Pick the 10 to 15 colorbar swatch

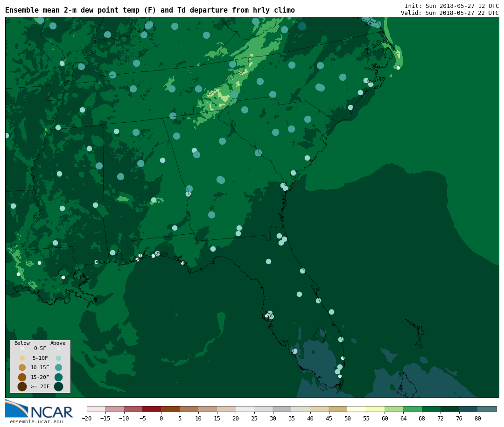208,409
